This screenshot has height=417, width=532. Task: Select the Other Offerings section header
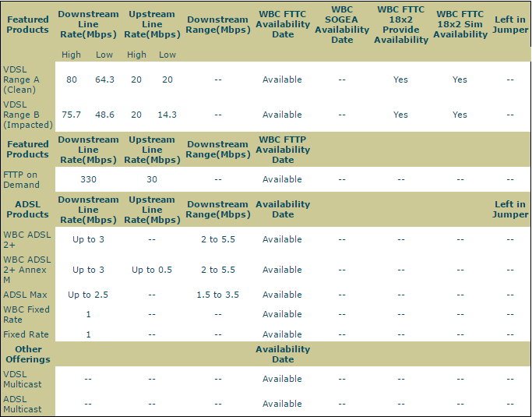tap(28, 354)
